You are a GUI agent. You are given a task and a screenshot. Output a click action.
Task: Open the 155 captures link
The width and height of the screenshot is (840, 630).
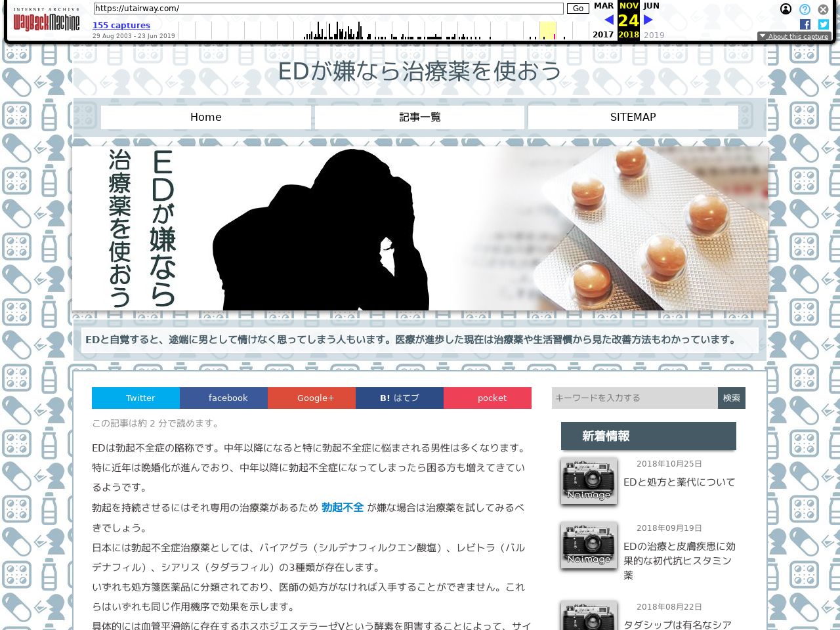[121, 25]
